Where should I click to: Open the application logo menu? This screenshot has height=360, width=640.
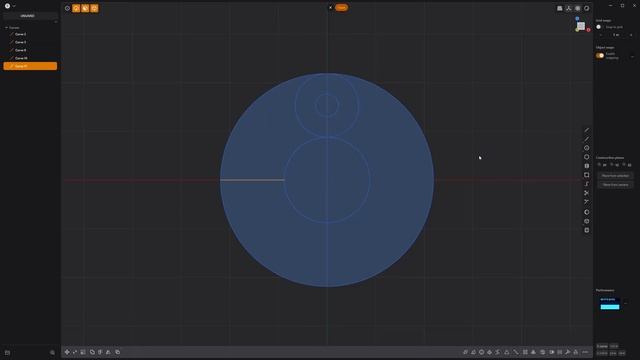tap(7, 6)
